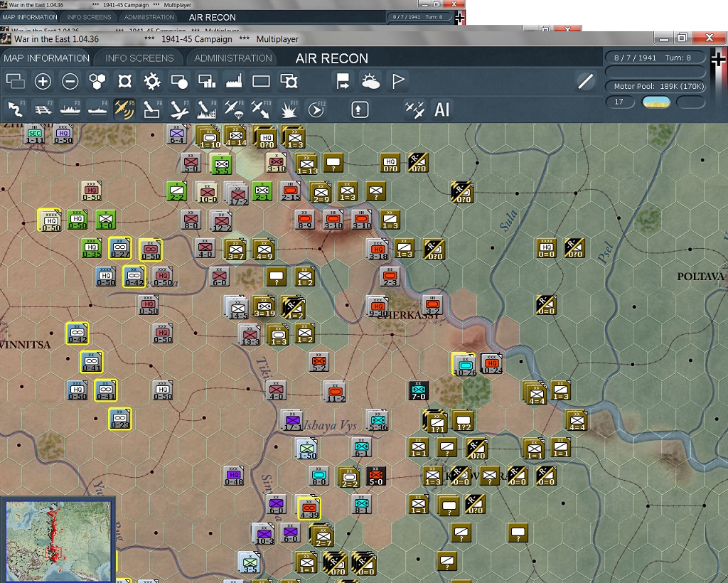Screen dimensions: 728x583
Task: Click the flag-with-arrow icon
Action: [x=343, y=82]
